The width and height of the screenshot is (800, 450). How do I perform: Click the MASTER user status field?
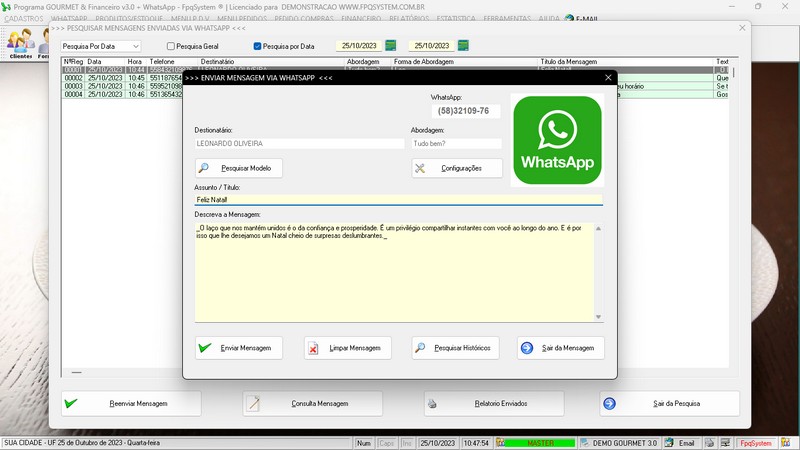[540, 443]
